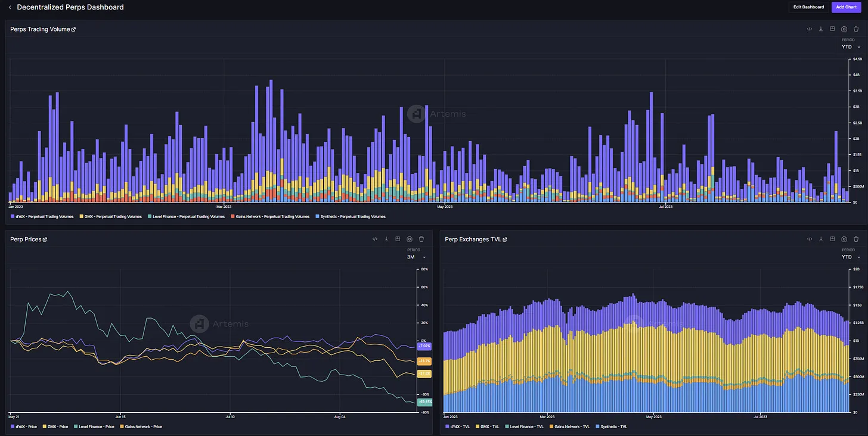The height and width of the screenshot is (436, 868).
Task: Click the Add Chart button
Action: (x=847, y=7)
